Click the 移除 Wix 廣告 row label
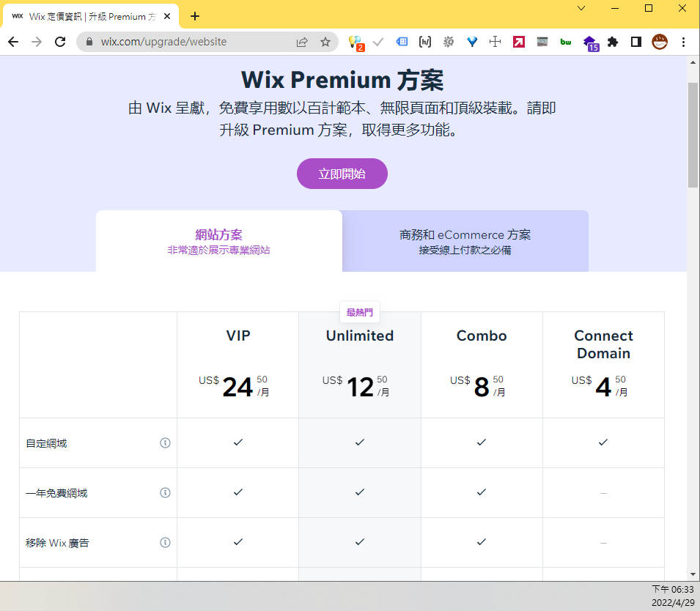Screen dimensions: 700x611 tap(57, 543)
